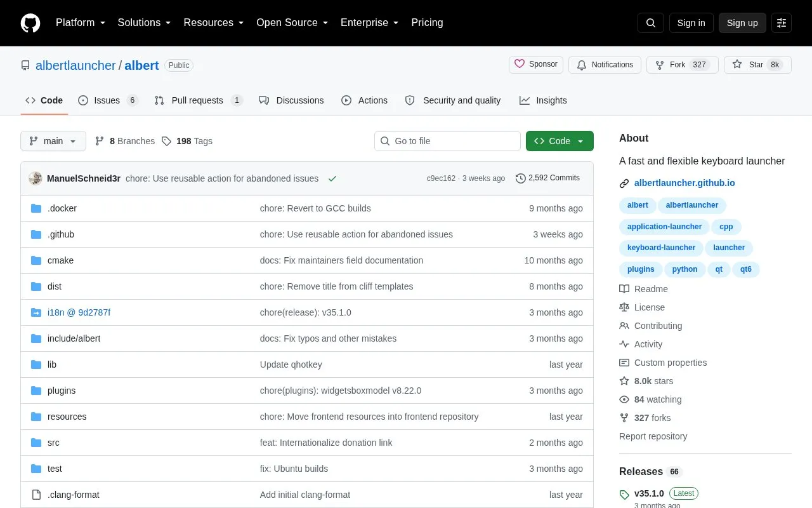The width and height of the screenshot is (812, 508).
Task: Fork the albert repository
Action: [683, 65]
